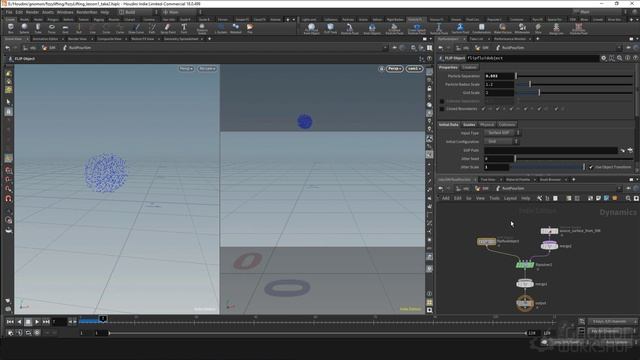Open the File menu
The height and width of the screenshot is (360, 640).
pos(9,12)
